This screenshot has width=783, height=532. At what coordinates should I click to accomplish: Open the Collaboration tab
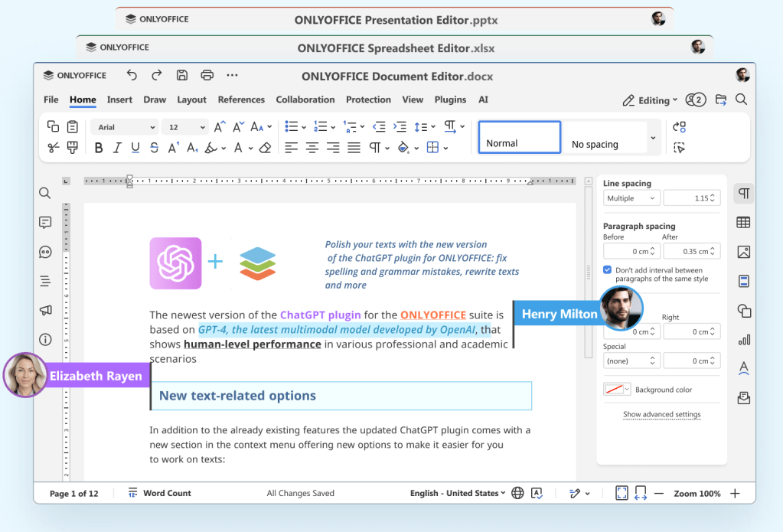coord(305,100)
